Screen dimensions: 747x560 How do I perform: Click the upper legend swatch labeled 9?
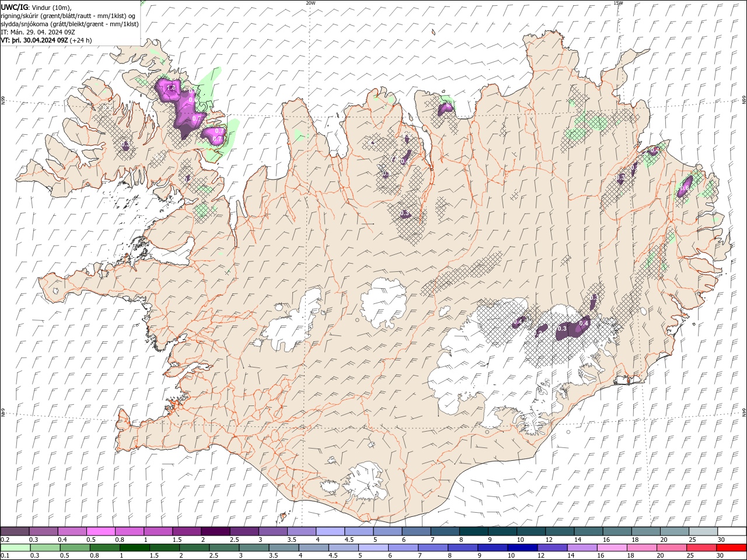pyautogui.click(x=502, y=531)
